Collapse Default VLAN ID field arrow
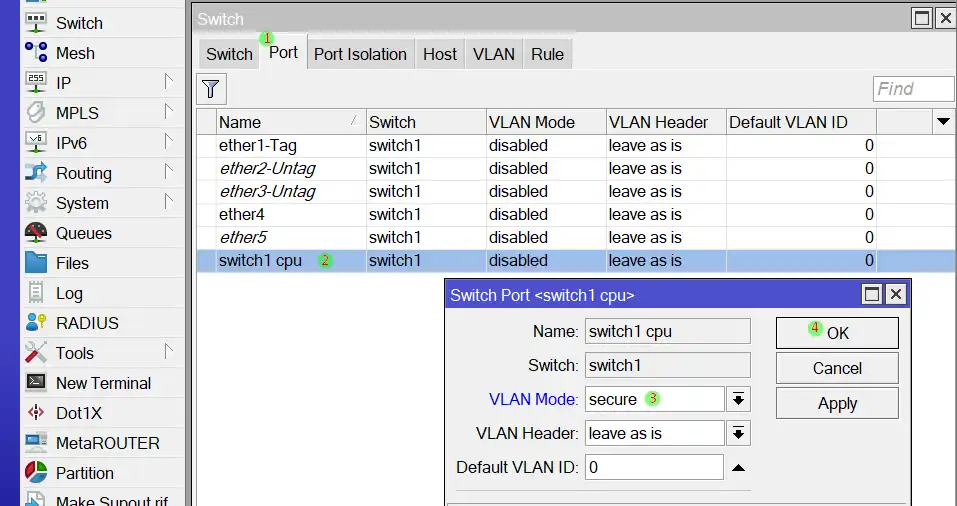Viewport: 957px width, 506px height. [738, 468]
